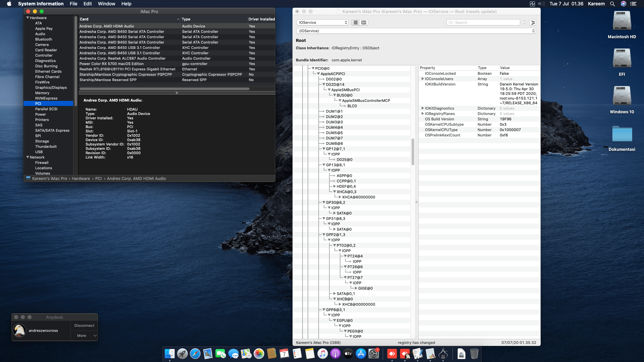Launch the App Store from the Dock
This screenshot has width=644, height=362.
(361, 354)
